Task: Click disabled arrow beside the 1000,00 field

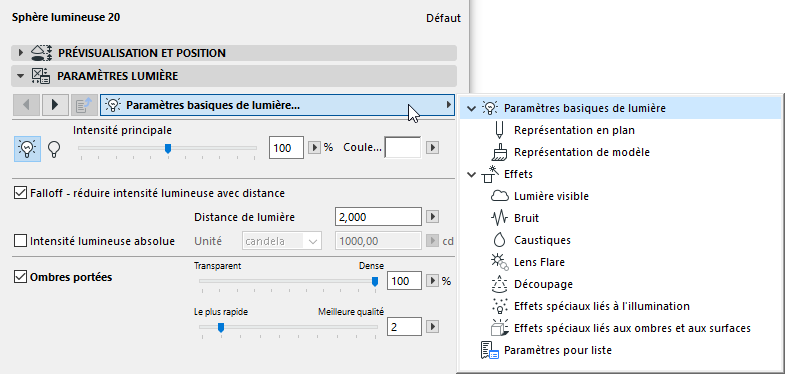Action: tap(433, 241)
